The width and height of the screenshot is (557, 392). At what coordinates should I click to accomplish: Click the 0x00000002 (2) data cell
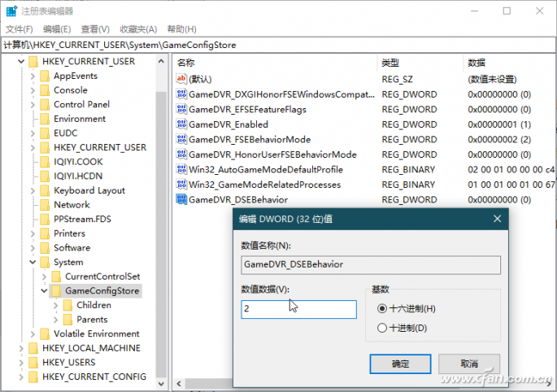tap(499, 139)
